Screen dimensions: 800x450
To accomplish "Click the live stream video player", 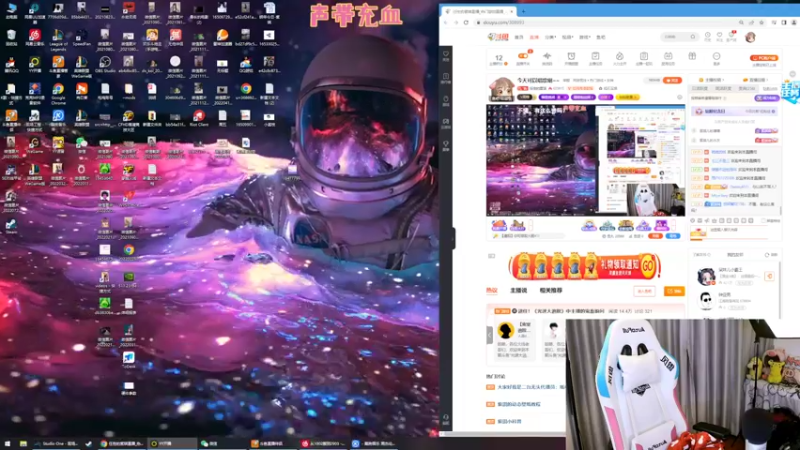I will [x=585, y=160].
